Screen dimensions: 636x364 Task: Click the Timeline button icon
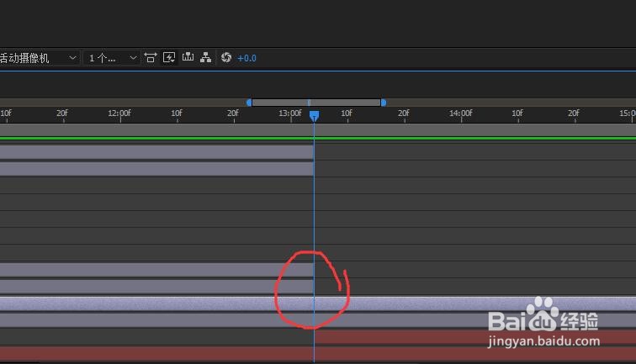point(188,57)
